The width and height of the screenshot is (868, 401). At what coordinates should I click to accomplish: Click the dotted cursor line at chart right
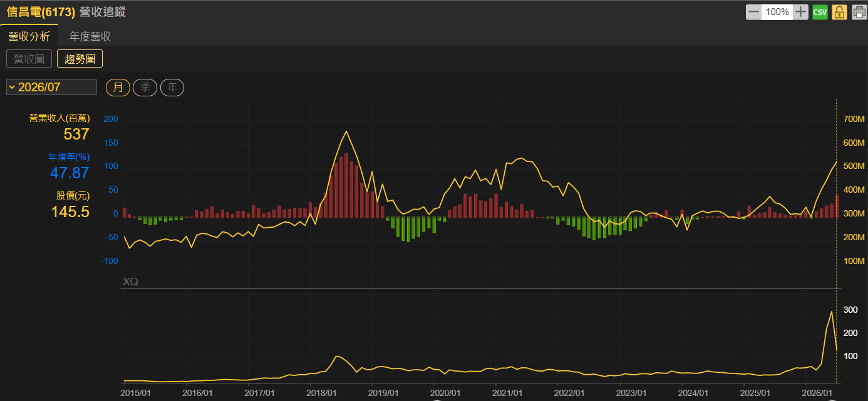(x=837, y=241)
